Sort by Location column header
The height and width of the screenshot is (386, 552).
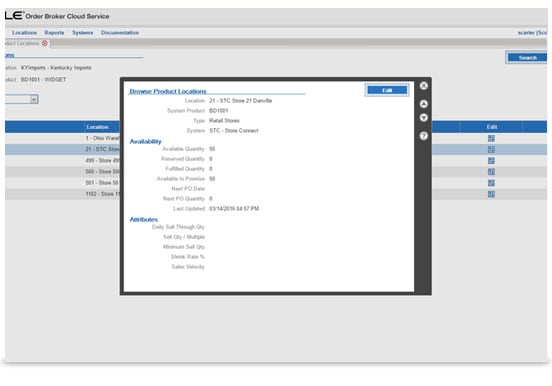(98, 127)
